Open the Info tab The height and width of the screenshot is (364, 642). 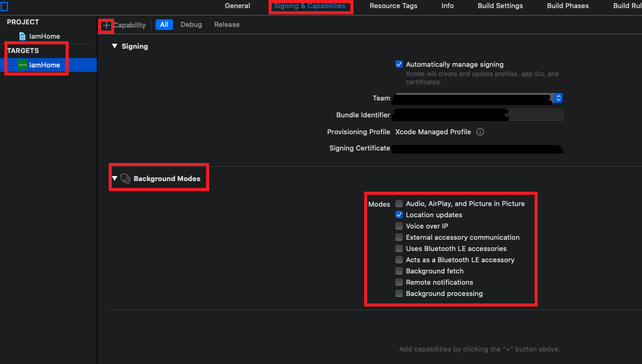coord(448,6)
